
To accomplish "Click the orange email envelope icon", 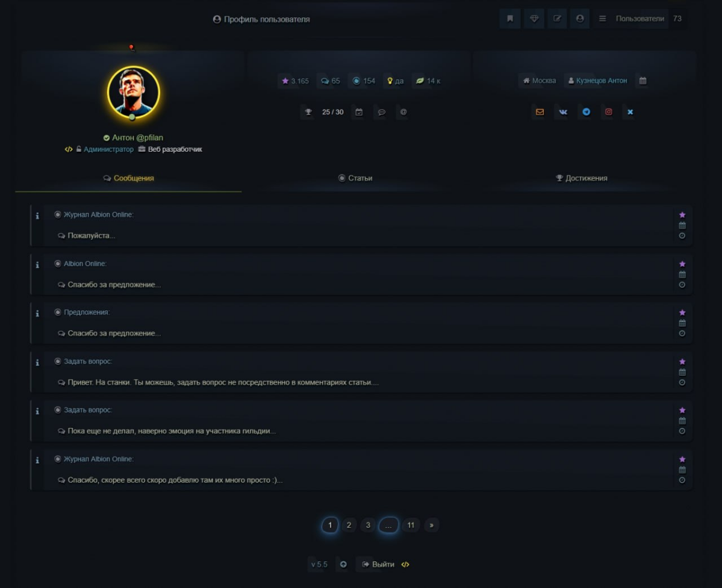I will (540, 112).
